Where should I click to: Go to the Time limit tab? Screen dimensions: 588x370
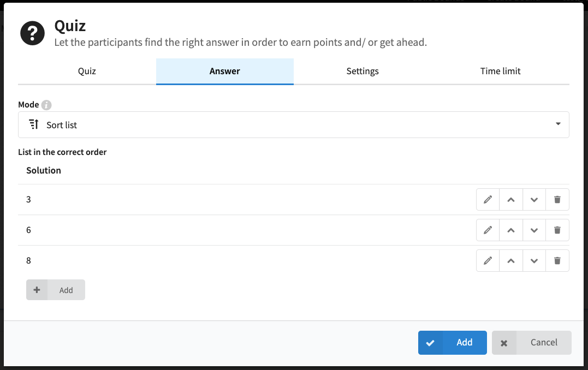(500, 71)
